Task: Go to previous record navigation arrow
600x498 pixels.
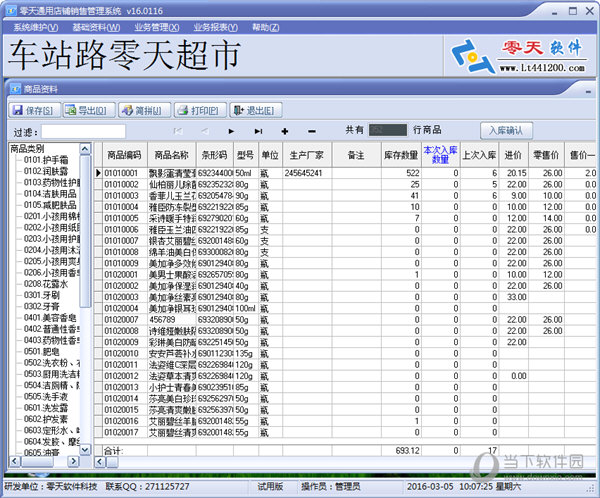Action: 205,131
